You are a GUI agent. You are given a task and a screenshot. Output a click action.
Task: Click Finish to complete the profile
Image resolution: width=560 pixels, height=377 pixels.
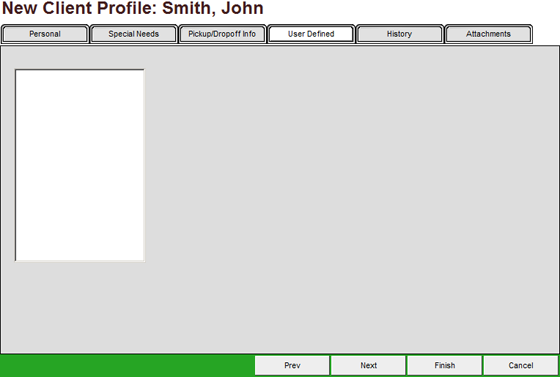click(x=445, y=366)
